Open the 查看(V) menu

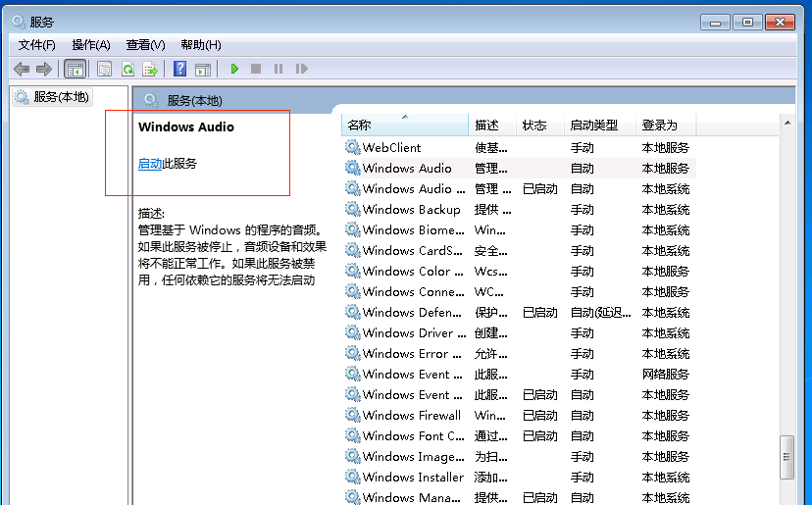pos(145,45)
